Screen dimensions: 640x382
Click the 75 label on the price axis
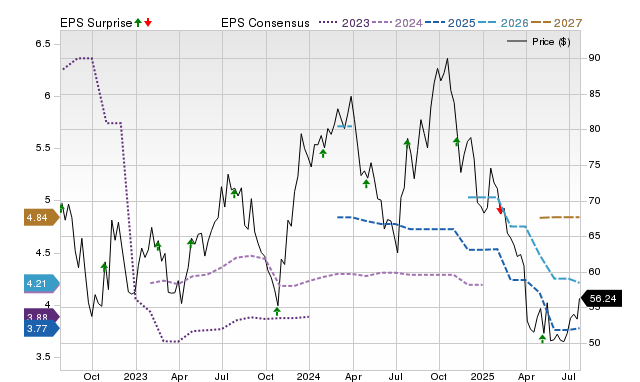pos(594,165)
